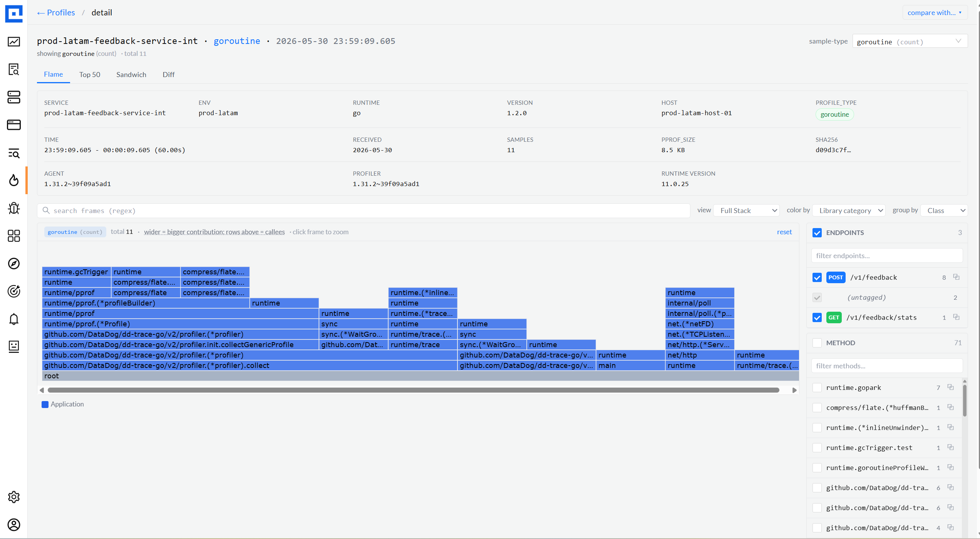Click the Application legend color swatch
The width and height of the screenshot is (980, 539).
click(x=45, y=404)
